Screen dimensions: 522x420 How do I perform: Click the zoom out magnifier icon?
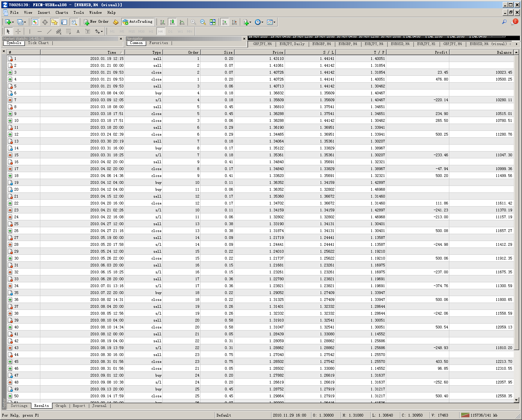[x=203, y=22]
